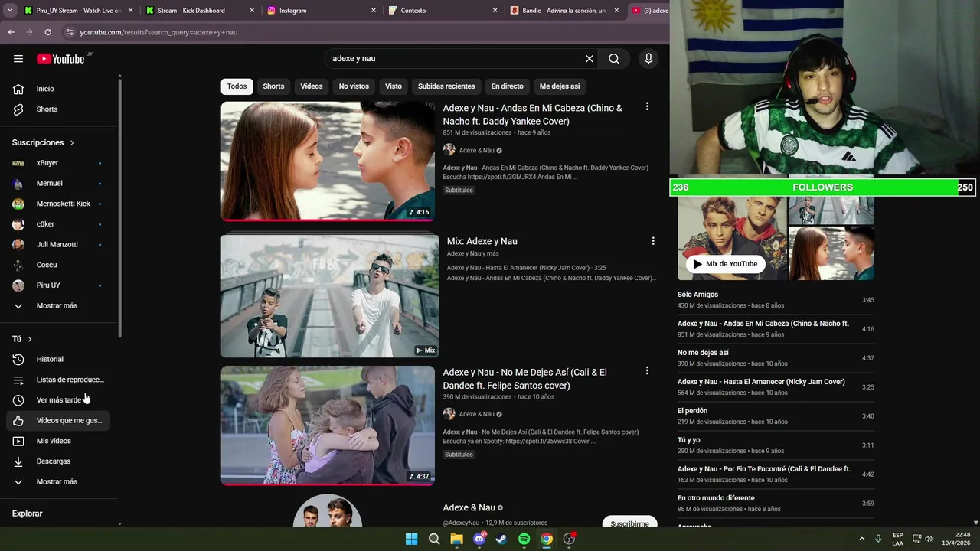Select the Todos filter chip

pyautogui.click(x=237, y=86)
